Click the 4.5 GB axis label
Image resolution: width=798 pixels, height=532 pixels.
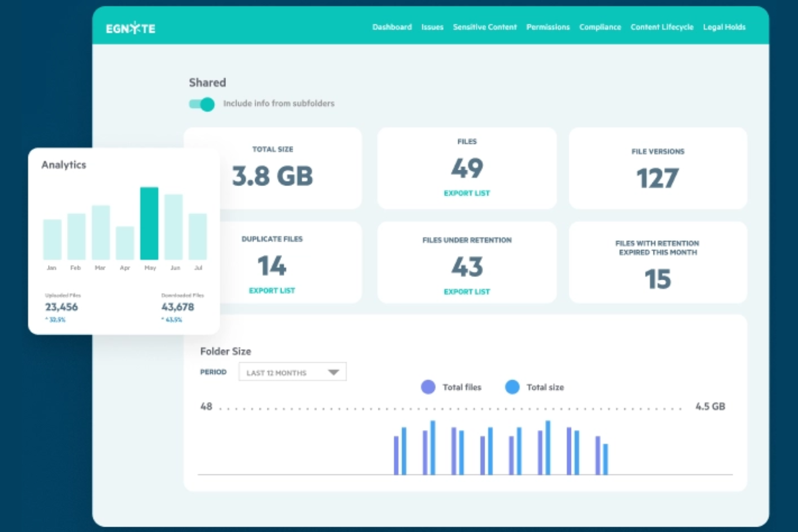click(x=710, y=406)
